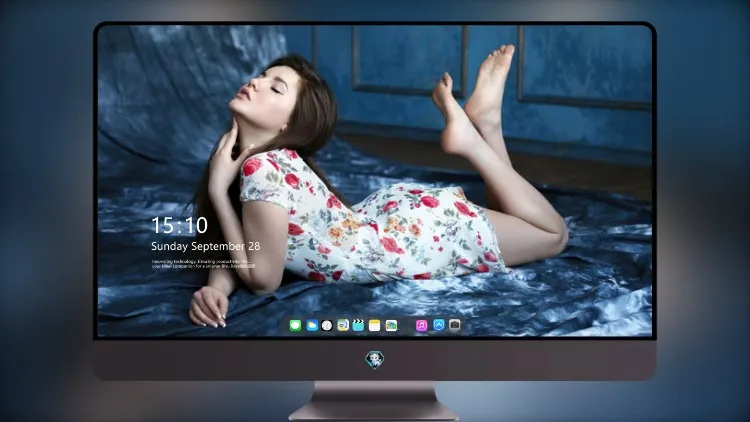Open the photo gallery app in the dock
The image size is (750, 422).
391,326
